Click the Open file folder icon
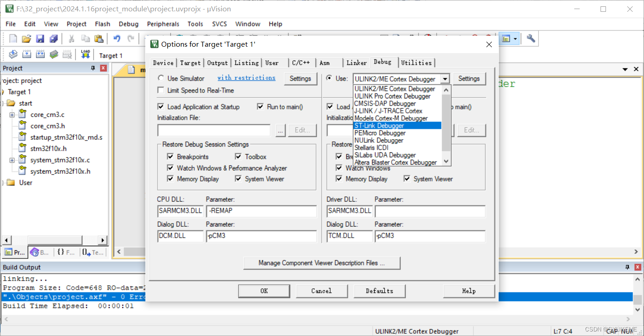 click(27, 39)
